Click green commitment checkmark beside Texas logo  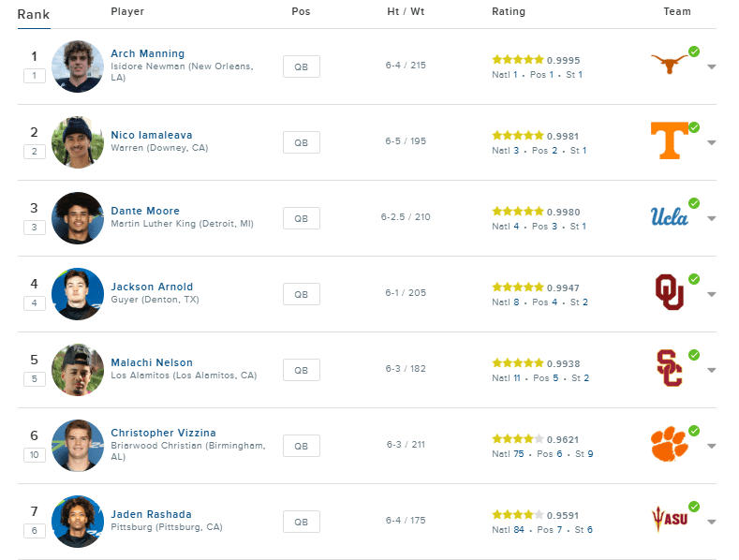coord(694,52)
